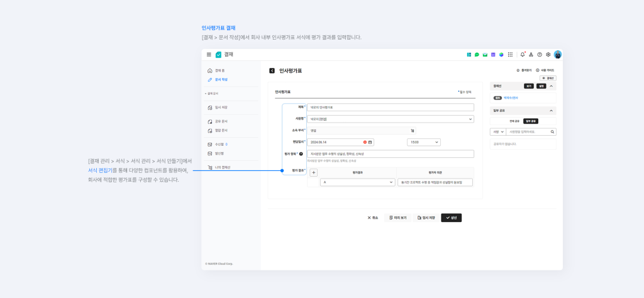Open 나의 결재선 in the sidebar
The width and height of the screenshot is (644, 298).
click(x=219, y=167)
